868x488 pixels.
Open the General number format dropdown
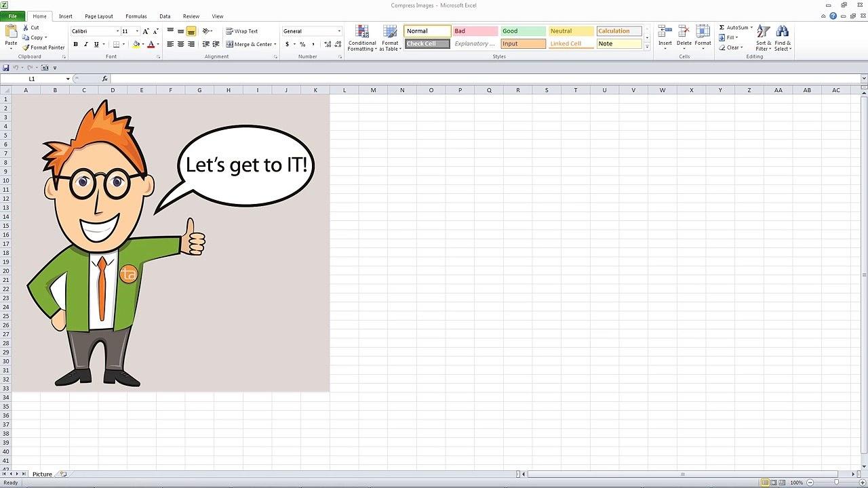[x=339, y=31]
